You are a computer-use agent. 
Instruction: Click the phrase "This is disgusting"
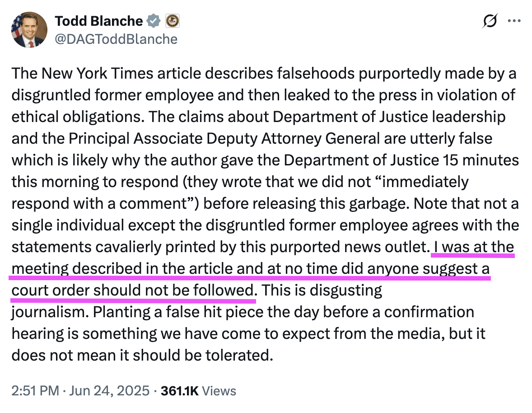tap(322, 291)
